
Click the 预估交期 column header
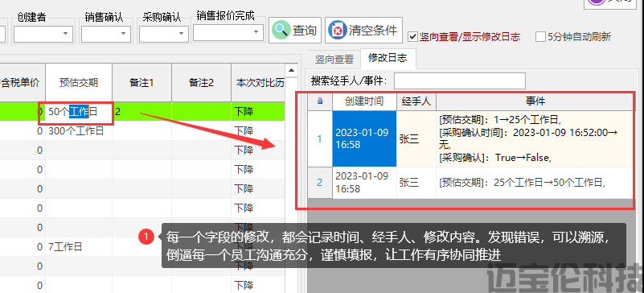pyautogui.click(x=79, y=83)
